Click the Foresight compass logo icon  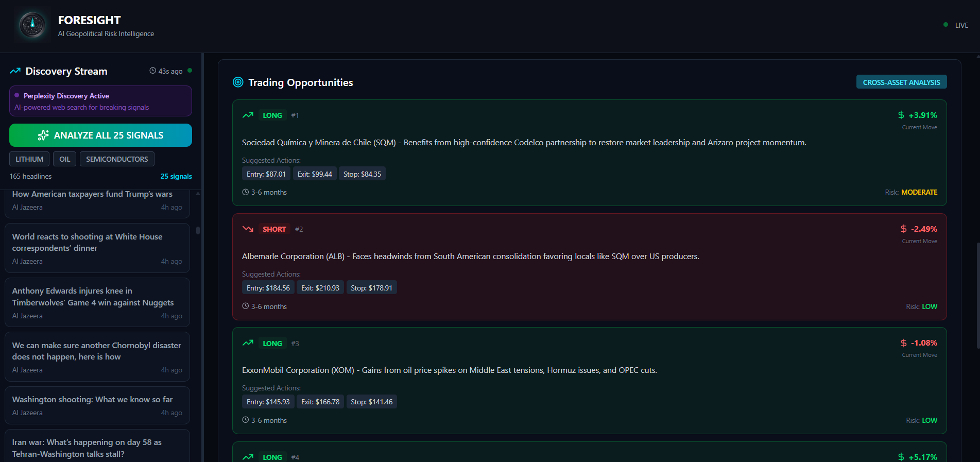click(32, 25)
